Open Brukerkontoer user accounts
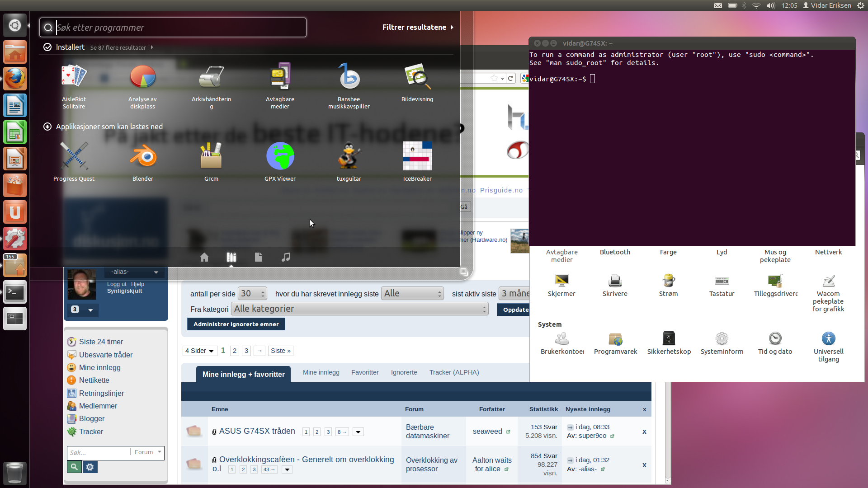This screenshot has height=488, width=868. pos(562,343)
